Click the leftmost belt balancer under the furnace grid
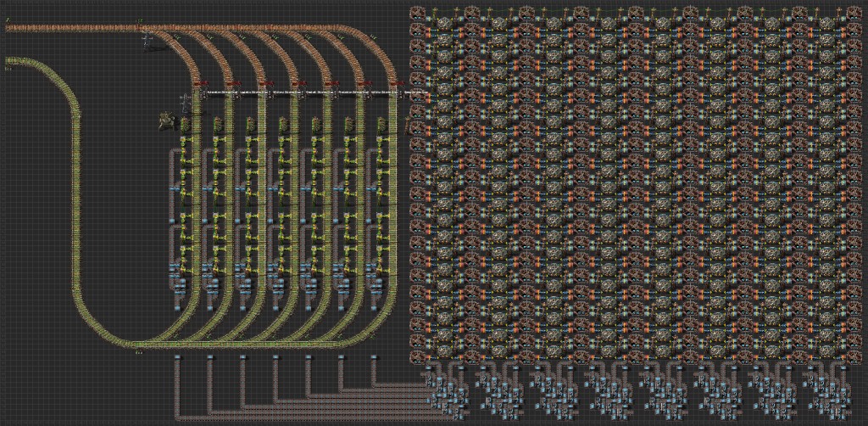This screenshot has height=426, width=868. 446,392
